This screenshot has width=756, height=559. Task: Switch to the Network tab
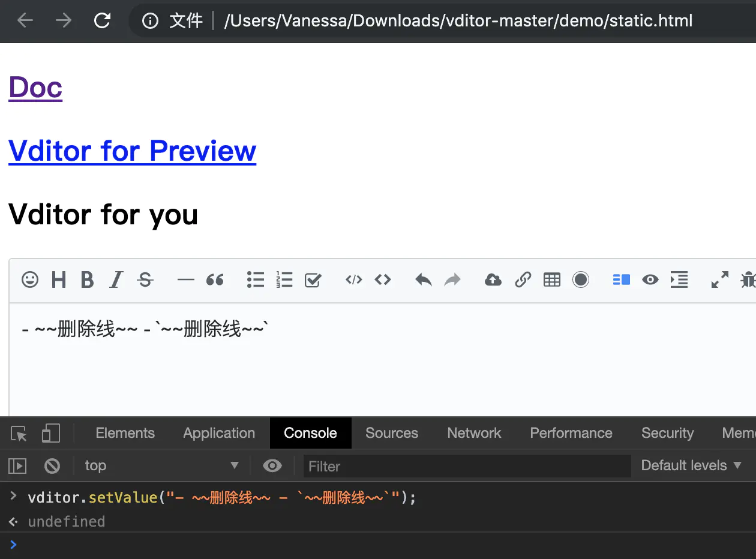coord(474,433)
